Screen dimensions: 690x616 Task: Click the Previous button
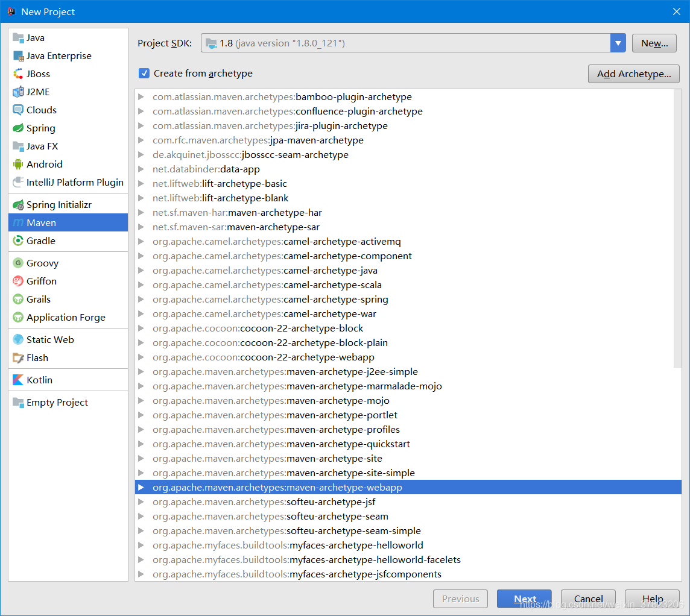(x=460, y=599)
